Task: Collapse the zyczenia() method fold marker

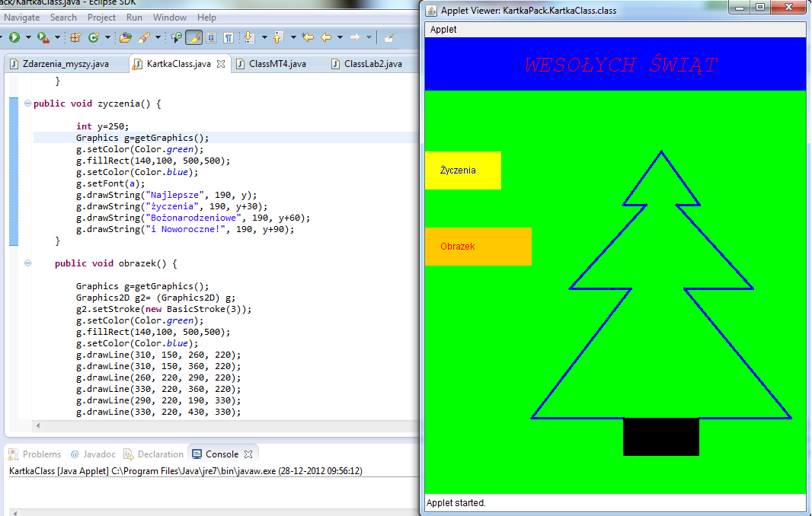Action: pos(27,104)
